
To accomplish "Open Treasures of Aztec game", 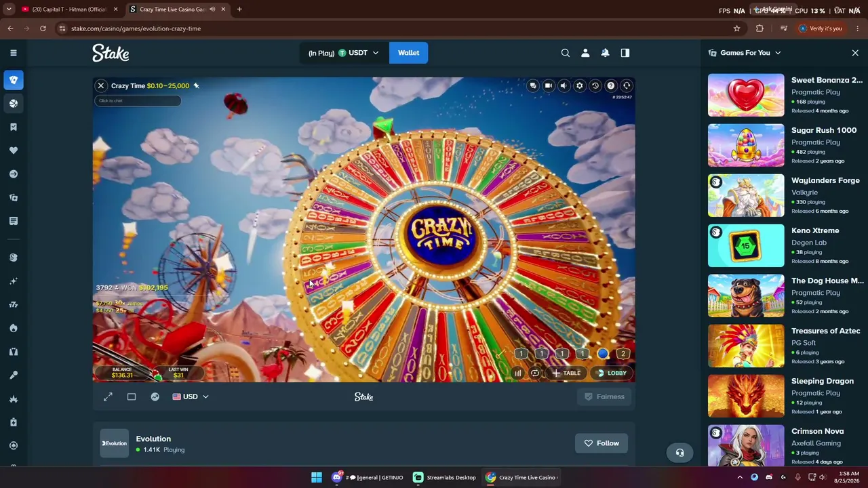I will 746,346.
